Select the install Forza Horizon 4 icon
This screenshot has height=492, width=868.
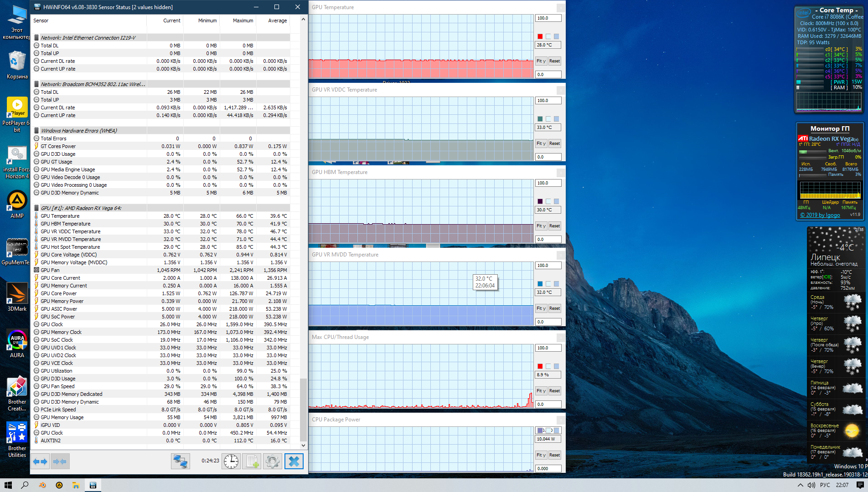(17, 163)
